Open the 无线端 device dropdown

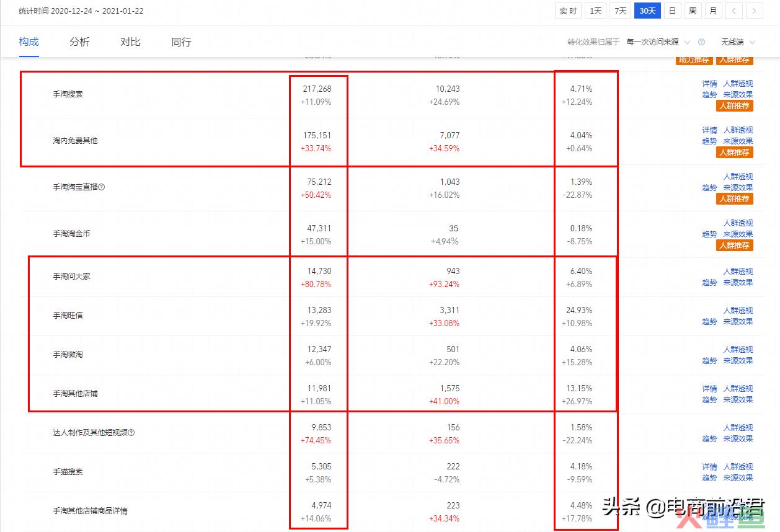point(737,42)
